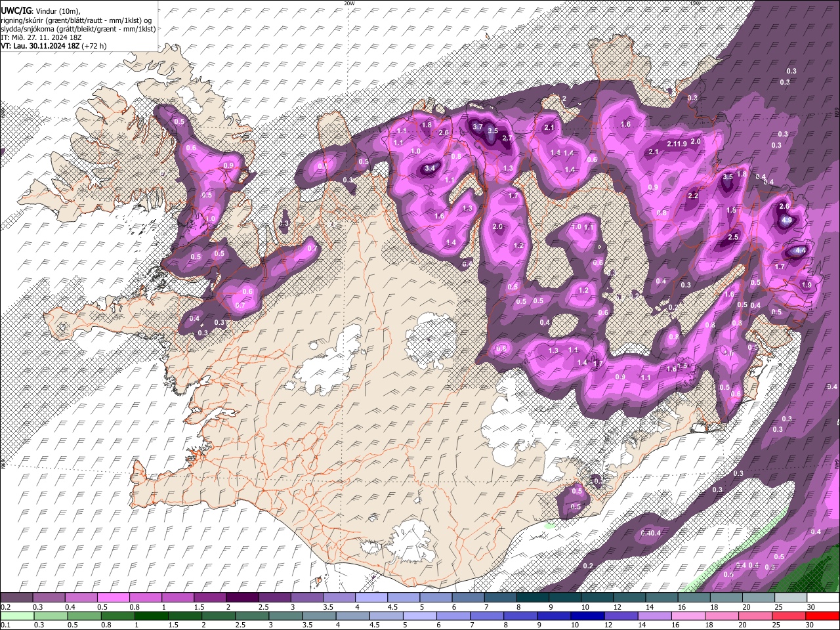Screen dimensions: 840x630
Task: Pick the deep blue swatch between 10 and 12, lower legend row
Action: point(587,616)
